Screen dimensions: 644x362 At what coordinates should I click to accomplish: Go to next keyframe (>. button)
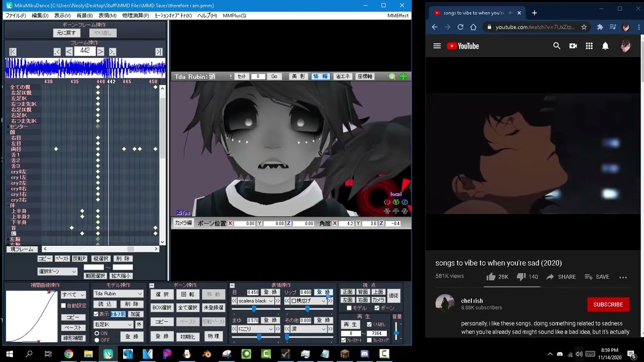click(112, 52)
